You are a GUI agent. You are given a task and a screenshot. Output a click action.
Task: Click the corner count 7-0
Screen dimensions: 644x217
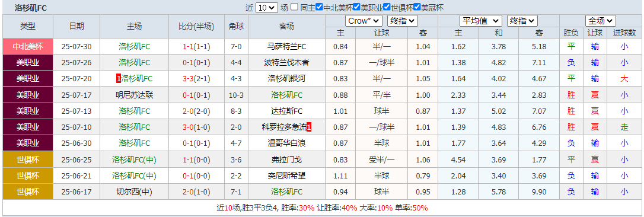(x=236, y=46)
